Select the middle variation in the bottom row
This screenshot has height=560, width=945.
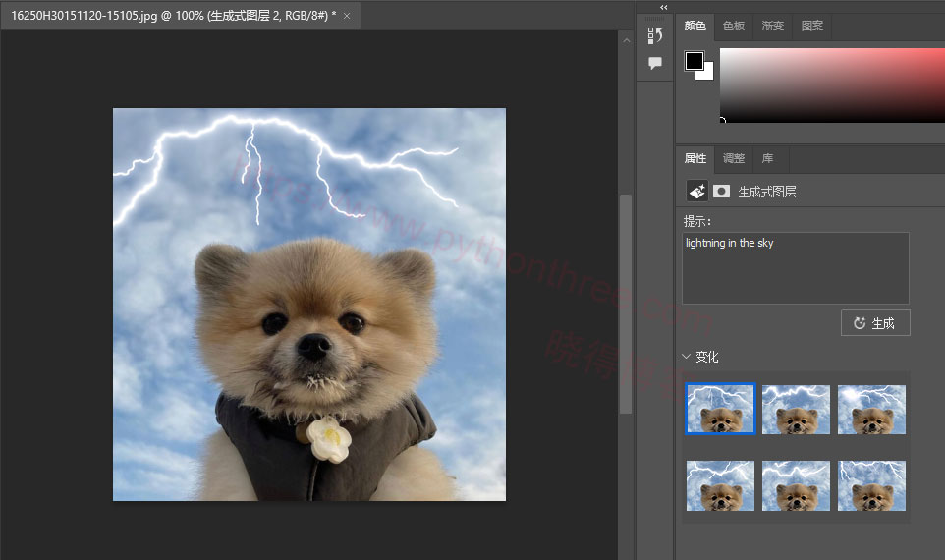(796, 486)
